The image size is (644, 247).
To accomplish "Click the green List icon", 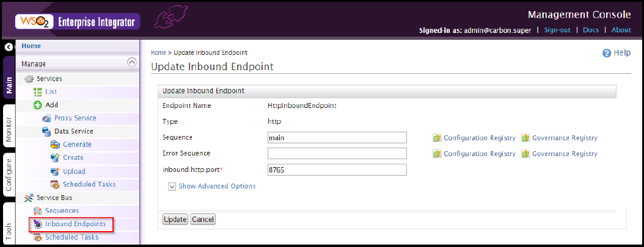I will click(x=38, y=91).
